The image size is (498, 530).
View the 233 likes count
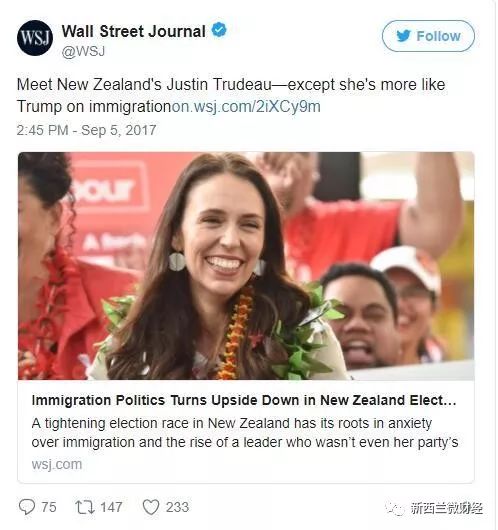coord(177,507)
